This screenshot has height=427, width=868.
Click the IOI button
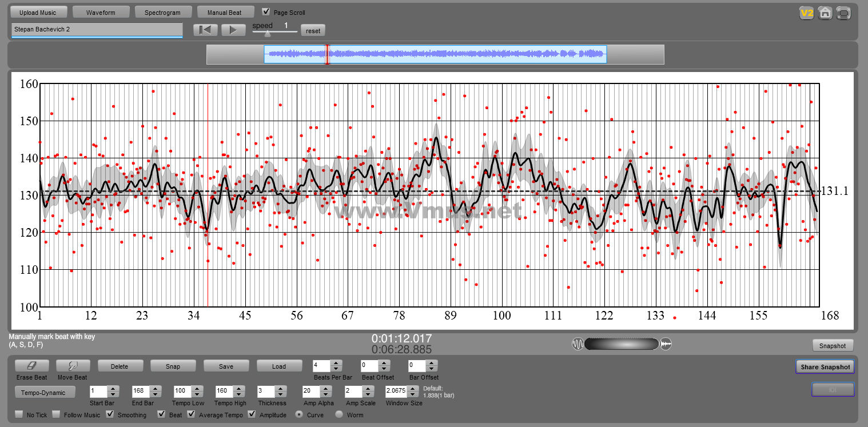833,389
